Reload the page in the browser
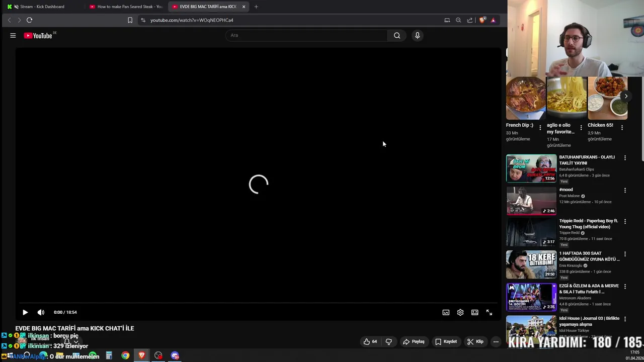Screen dimensions: 644x362 coord(29,20)
